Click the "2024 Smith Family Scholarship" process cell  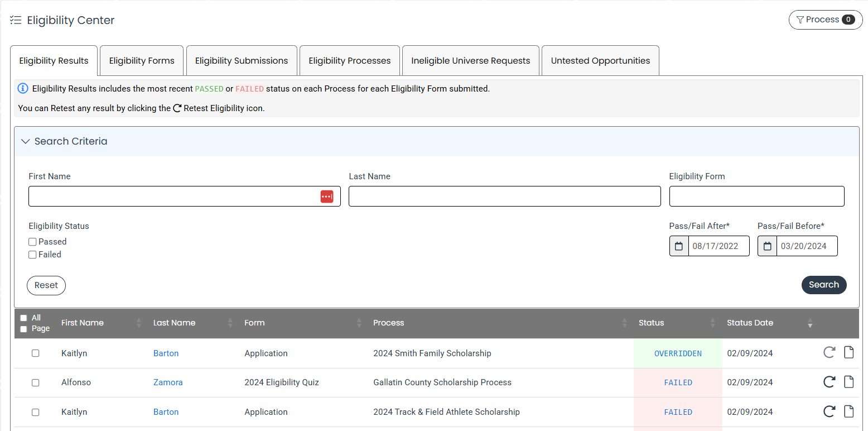(x=432, y=353)
